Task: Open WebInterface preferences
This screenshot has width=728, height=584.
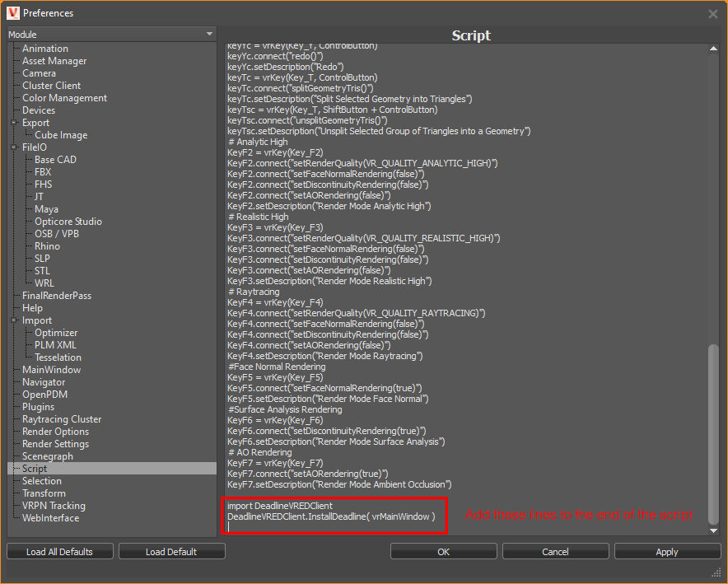Action: coord(51,518)
